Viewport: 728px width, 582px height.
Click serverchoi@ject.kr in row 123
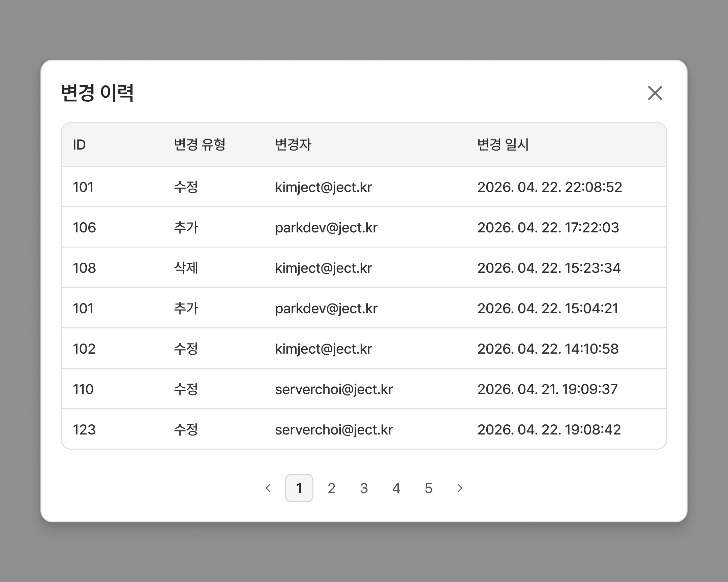(334, 430)
